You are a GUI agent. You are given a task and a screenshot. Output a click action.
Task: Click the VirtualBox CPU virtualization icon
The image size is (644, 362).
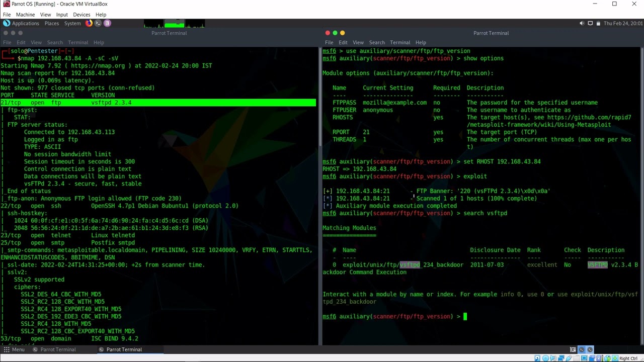(599, 358)
